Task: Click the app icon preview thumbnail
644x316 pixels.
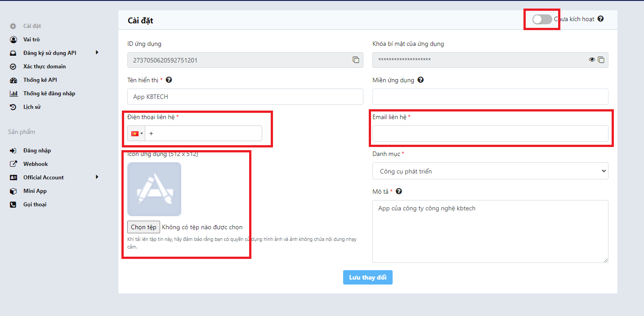Action: (154, 189)
